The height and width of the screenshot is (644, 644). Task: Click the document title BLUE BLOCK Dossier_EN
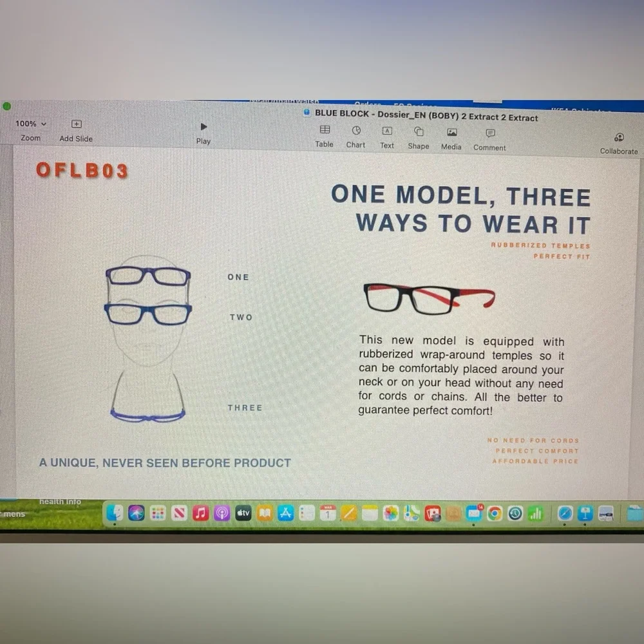click(x=426, y=115)
